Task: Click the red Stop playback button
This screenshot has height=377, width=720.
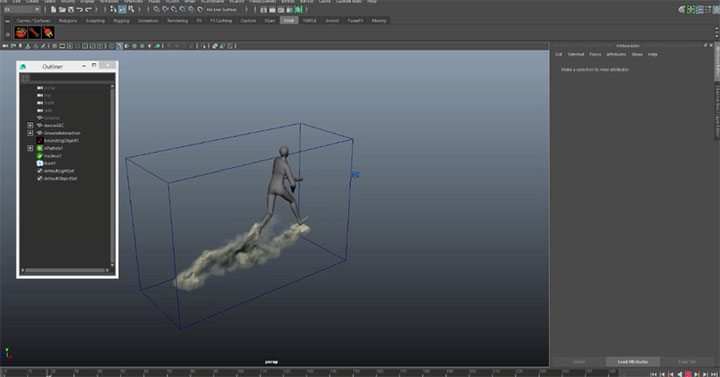Action: point(688,374)
